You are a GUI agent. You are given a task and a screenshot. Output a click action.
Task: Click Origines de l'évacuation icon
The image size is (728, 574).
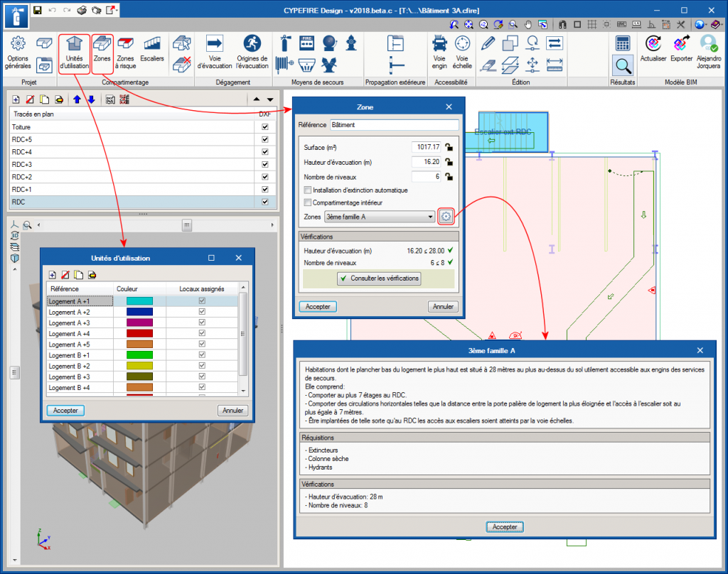click(252, 53)
